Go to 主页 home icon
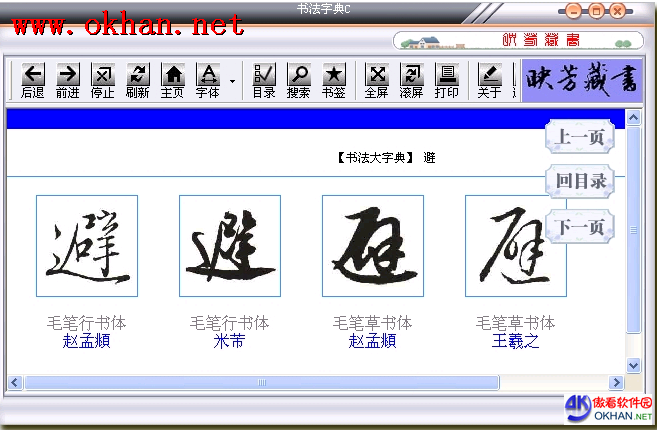657x430 pixels. pos(173,80)
